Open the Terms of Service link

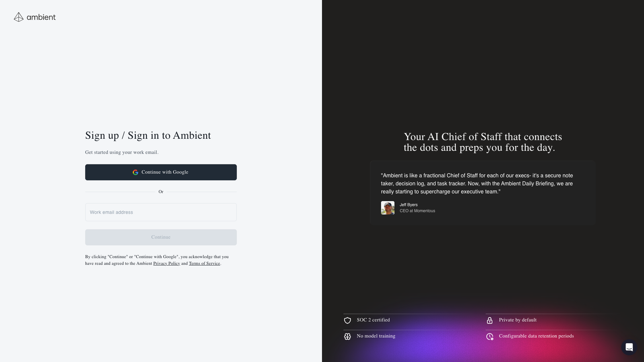(204, 263)
